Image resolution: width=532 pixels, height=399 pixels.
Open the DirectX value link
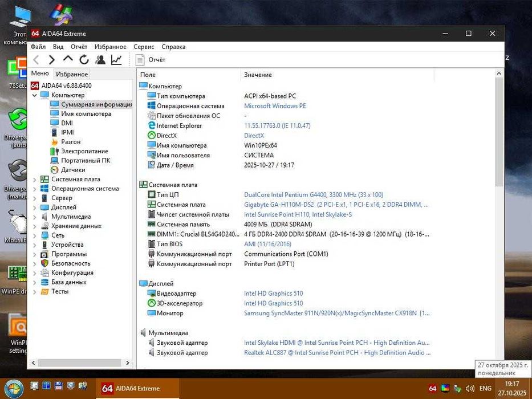point(254,136)
